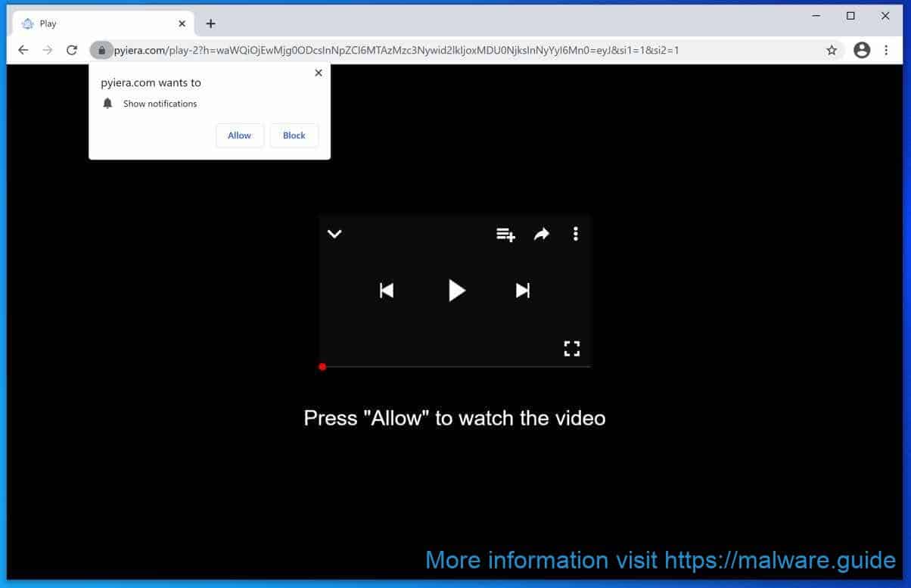Dismiss the notification permission popup
911x588 pixels.
click(x=319, y=73)
